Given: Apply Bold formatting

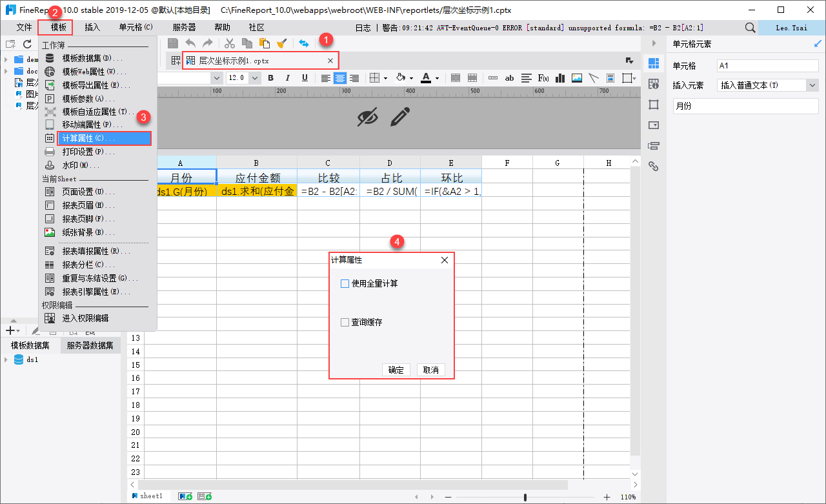Looking at the screenshot, I should point(271,78).
